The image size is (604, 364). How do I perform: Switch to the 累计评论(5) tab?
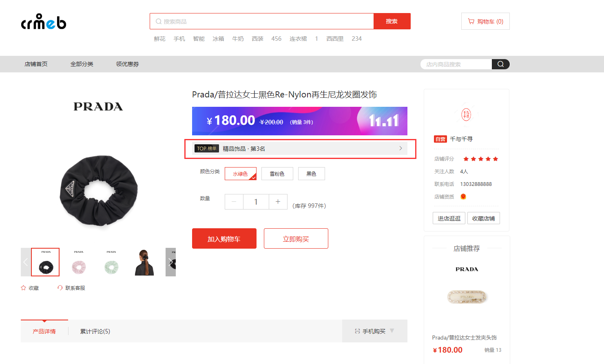click(95, 331)
